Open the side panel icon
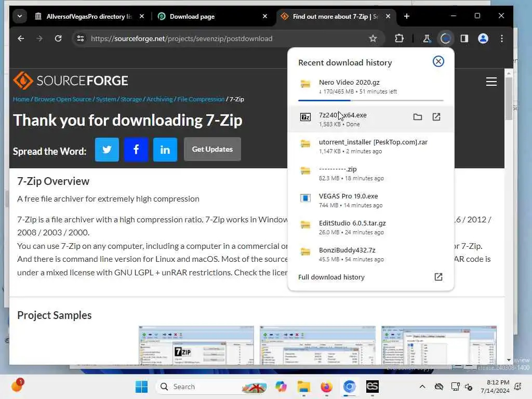This screenshot has height=399, width=532. point(464,38)
